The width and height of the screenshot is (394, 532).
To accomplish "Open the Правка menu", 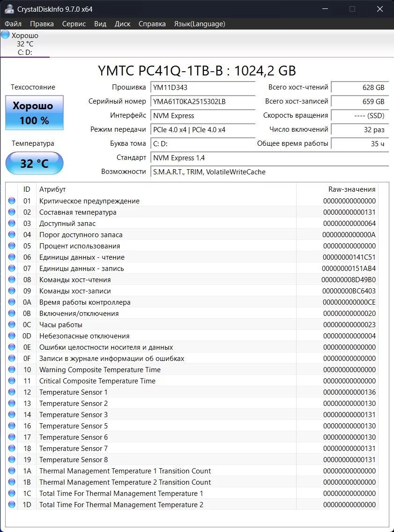I will [42, 24].
